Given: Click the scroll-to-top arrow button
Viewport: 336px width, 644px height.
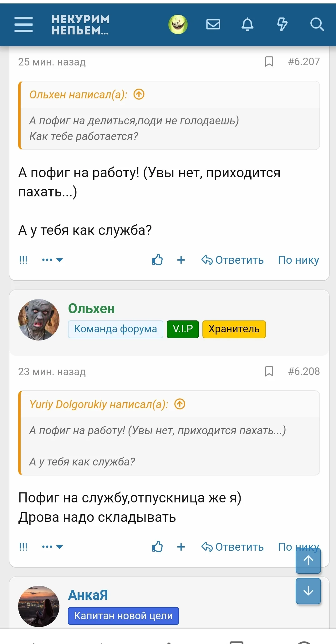Looking at the screenshot, I should [x=308, y=561].
